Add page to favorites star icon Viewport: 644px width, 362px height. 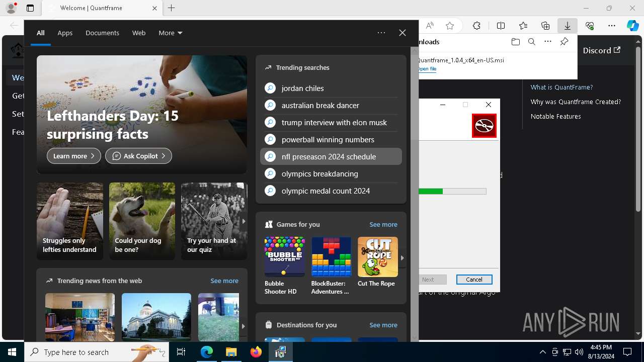click(x=450, y=26)
